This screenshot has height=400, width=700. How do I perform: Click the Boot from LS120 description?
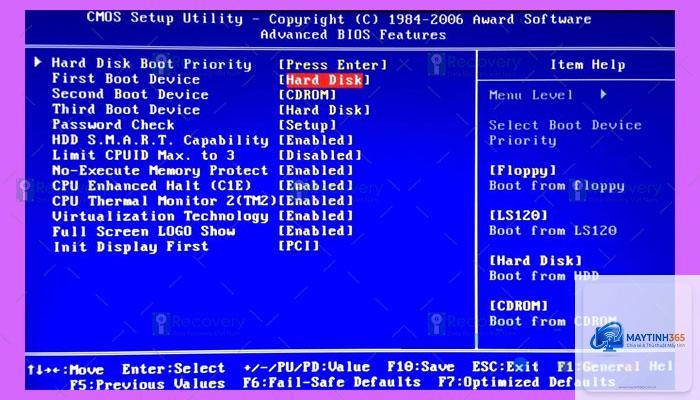[x=553, y=230]
